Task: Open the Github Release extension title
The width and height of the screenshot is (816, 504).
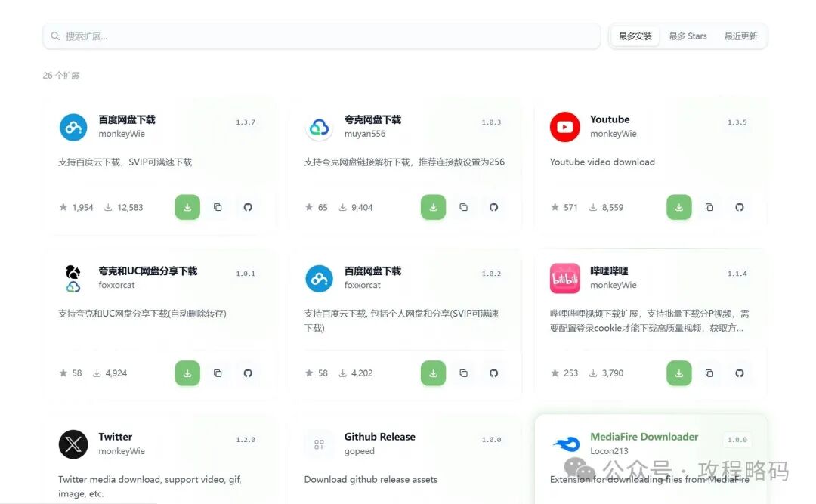Action: coord(379,437)
